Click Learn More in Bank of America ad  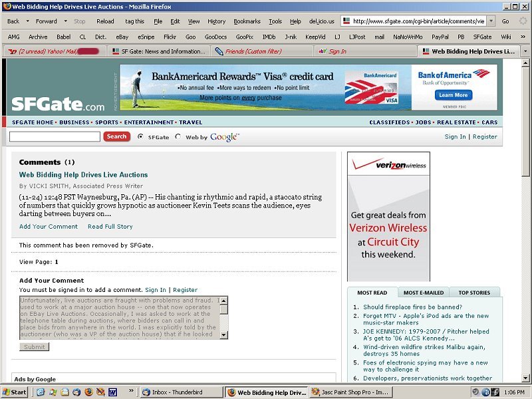454,95
